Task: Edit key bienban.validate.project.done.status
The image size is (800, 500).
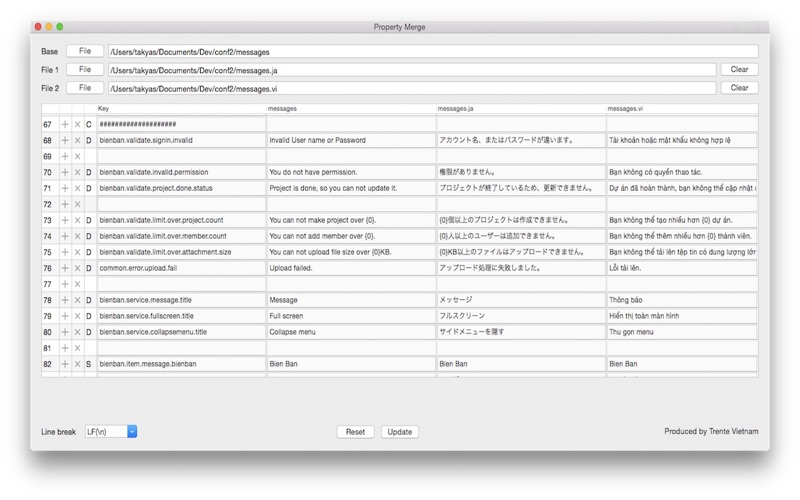Action: coord(181,188)
